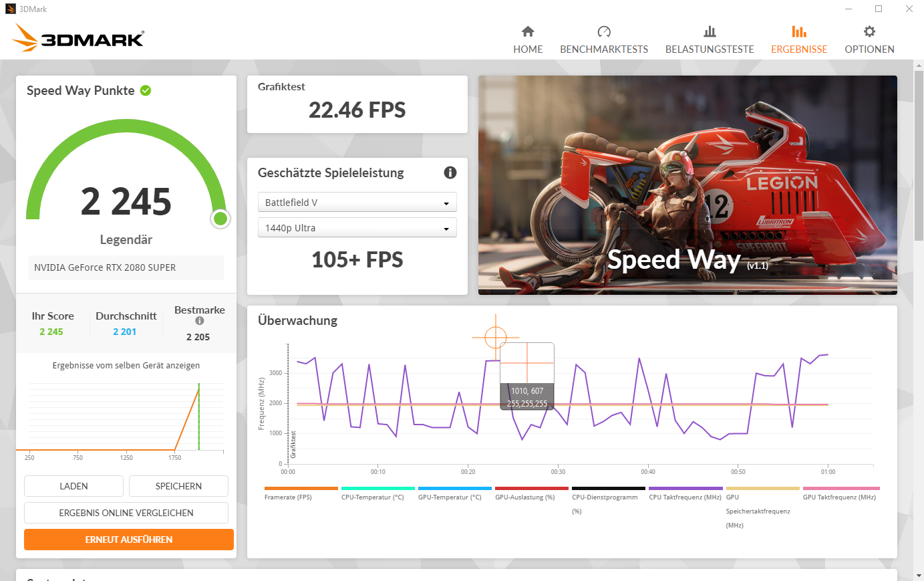Click the Bestmarke info icon

coord(199,321)
